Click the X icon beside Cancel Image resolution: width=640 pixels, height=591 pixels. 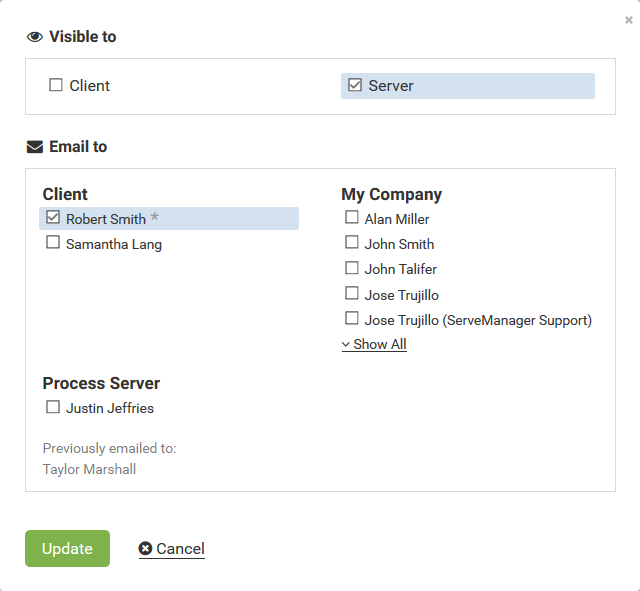(146, 549)
